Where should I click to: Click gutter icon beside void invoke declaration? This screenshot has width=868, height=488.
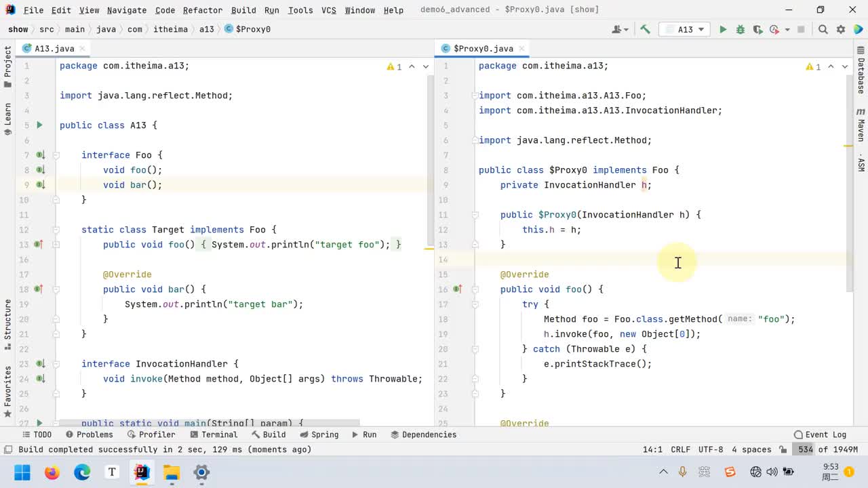(x=40, y=379)
